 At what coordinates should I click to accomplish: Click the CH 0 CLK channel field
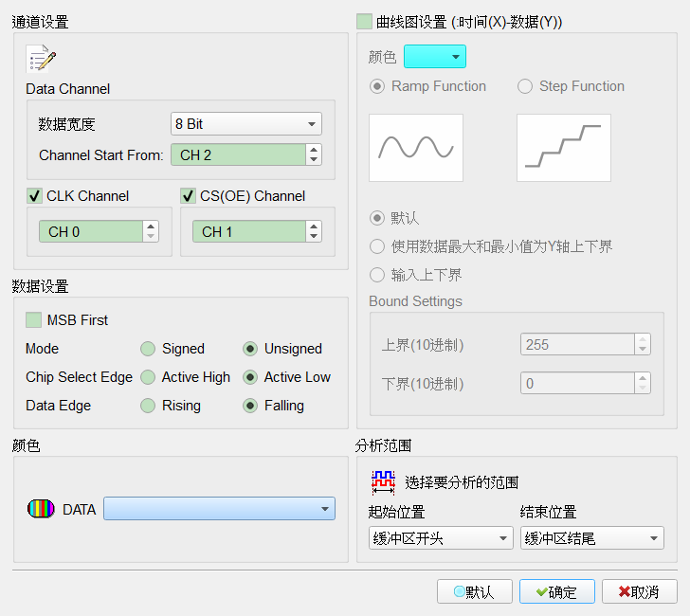pyautogui.click(x=91, y=231)
